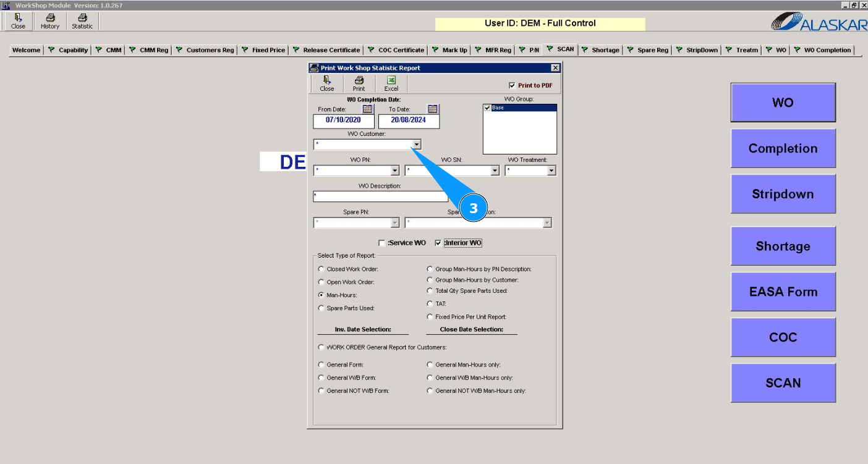Select Fixed Price Per Unit Report
Screen dimensions: 868x464
[430, 316]
